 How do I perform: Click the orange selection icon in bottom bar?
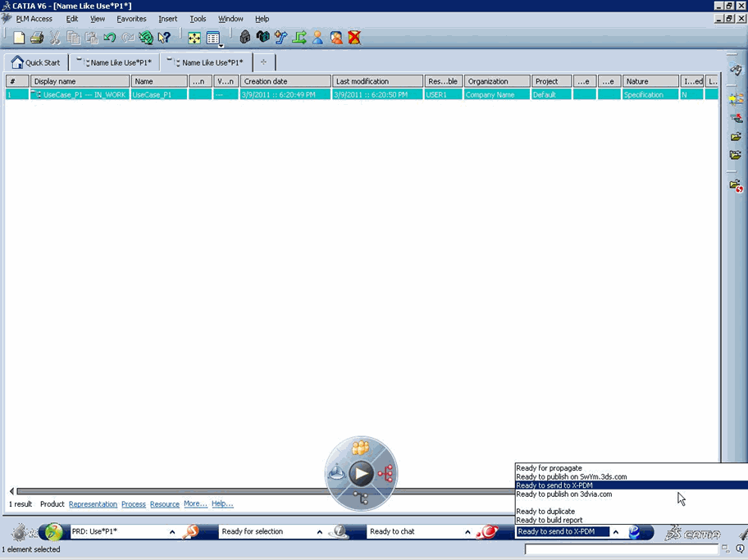[x=191, y=531]
